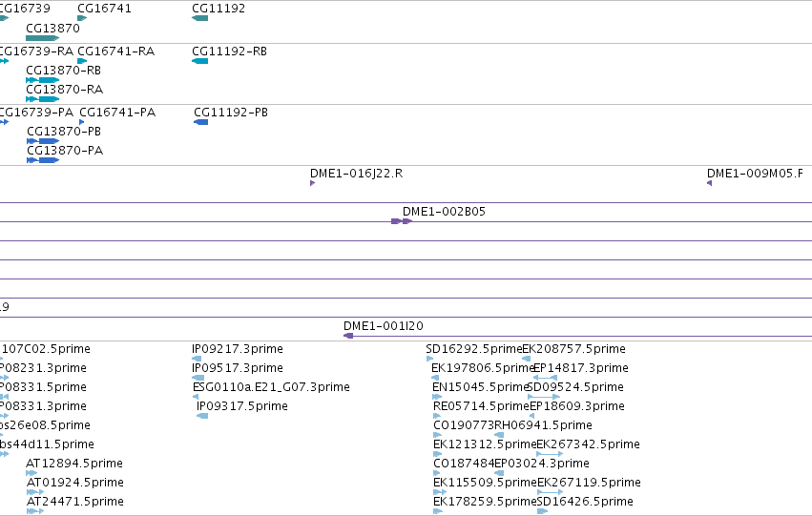Click the SD16426.5prime glyph

click(x=542, y=511)
